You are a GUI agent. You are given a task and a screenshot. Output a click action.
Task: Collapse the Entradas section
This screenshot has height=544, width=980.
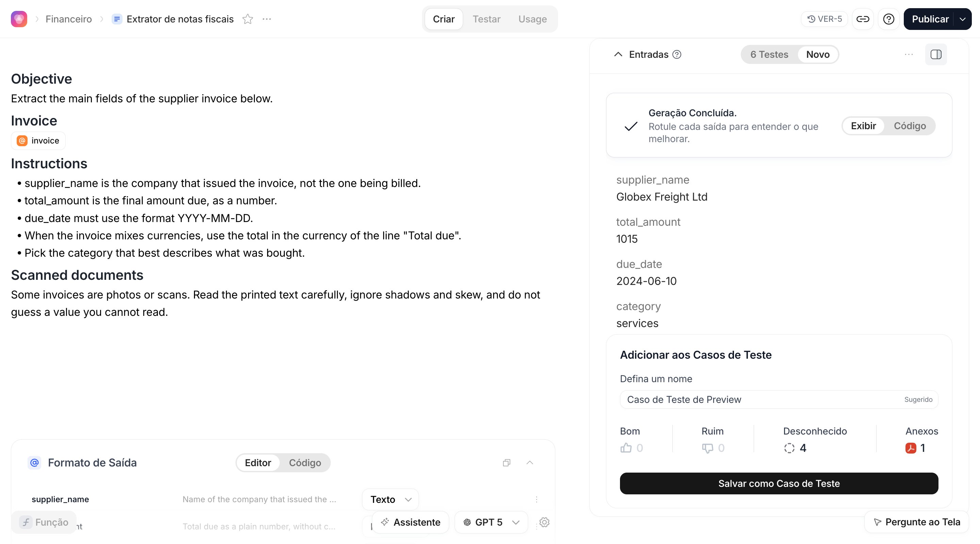coord(618,54)
